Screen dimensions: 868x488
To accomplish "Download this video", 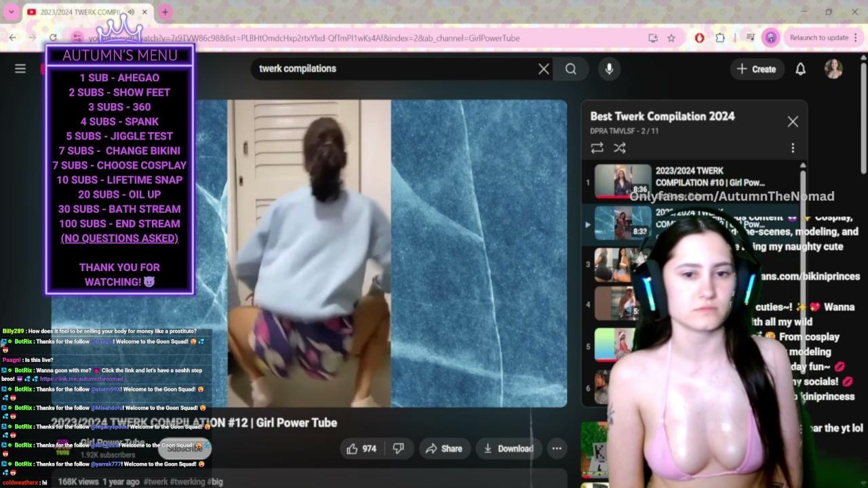I will 509,449.
